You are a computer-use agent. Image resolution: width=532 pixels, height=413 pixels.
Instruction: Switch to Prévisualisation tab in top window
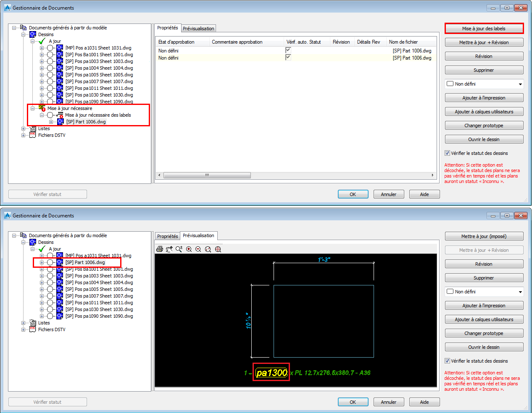point(198,29)
